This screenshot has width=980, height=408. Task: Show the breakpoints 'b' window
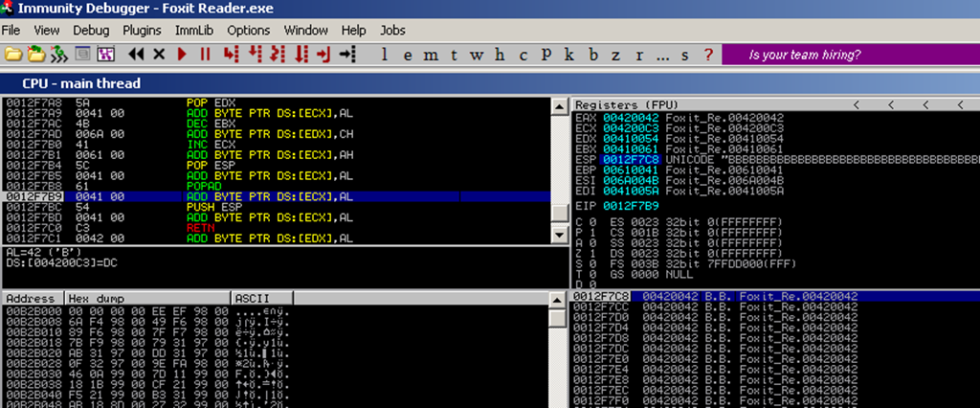591,55
